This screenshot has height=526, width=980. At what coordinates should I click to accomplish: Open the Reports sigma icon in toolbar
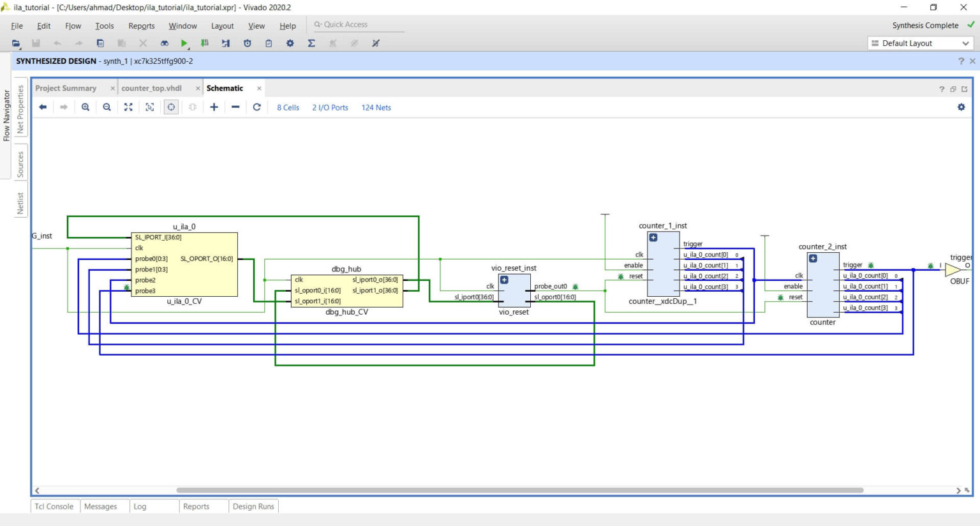[x=311, y=43]
